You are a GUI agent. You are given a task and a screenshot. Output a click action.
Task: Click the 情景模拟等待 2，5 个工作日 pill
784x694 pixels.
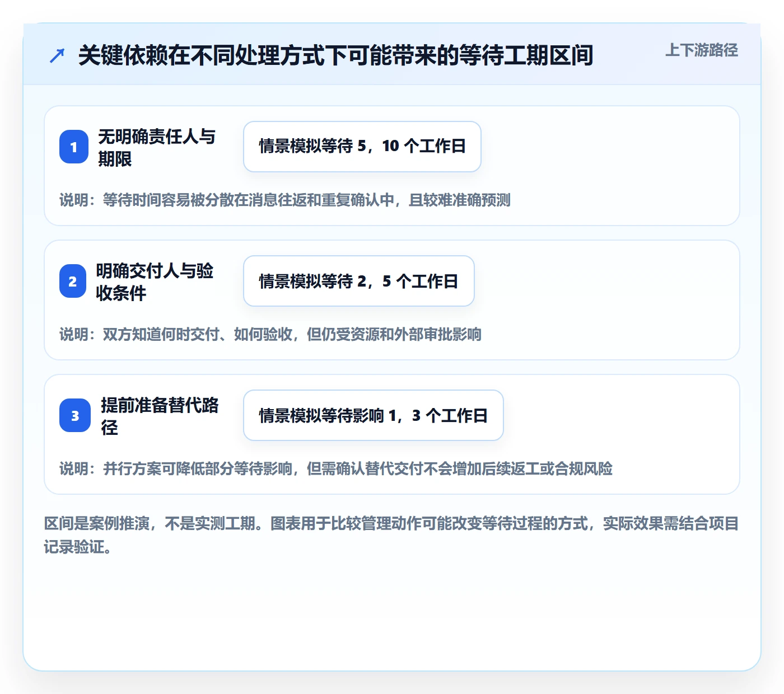359,281
